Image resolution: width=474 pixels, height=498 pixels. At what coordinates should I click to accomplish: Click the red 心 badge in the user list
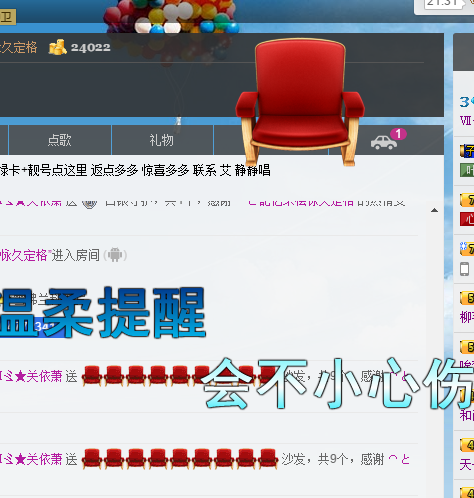467,219
